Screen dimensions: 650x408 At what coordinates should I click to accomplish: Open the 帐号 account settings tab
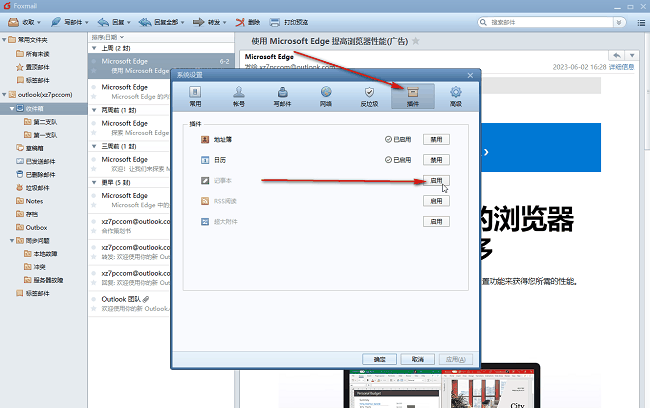(239, 96)
